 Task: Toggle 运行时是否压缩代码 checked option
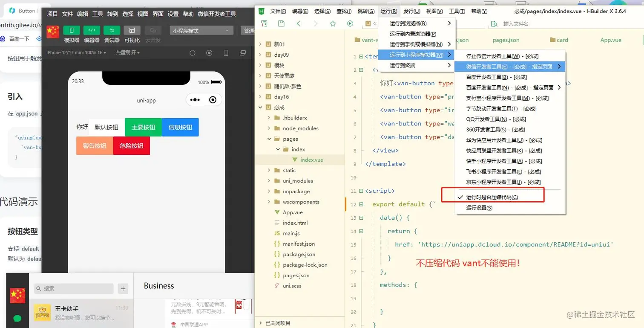(x=492, y=197)
